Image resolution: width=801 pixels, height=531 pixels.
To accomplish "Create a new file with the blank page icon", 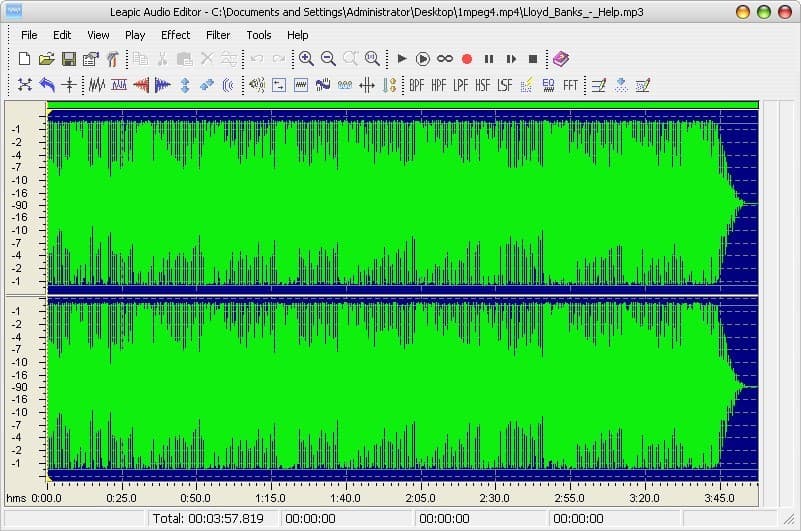I will click(x=24, y=59).
